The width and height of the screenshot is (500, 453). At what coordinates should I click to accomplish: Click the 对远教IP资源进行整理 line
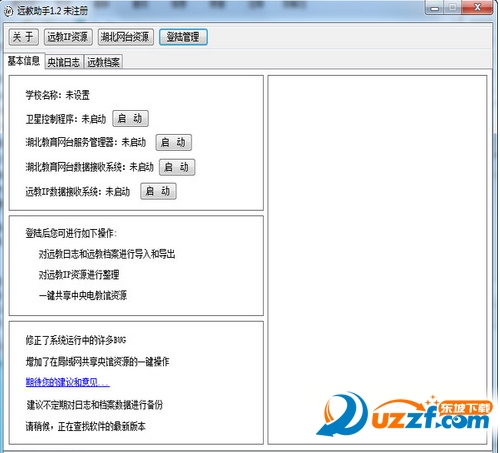79,275
